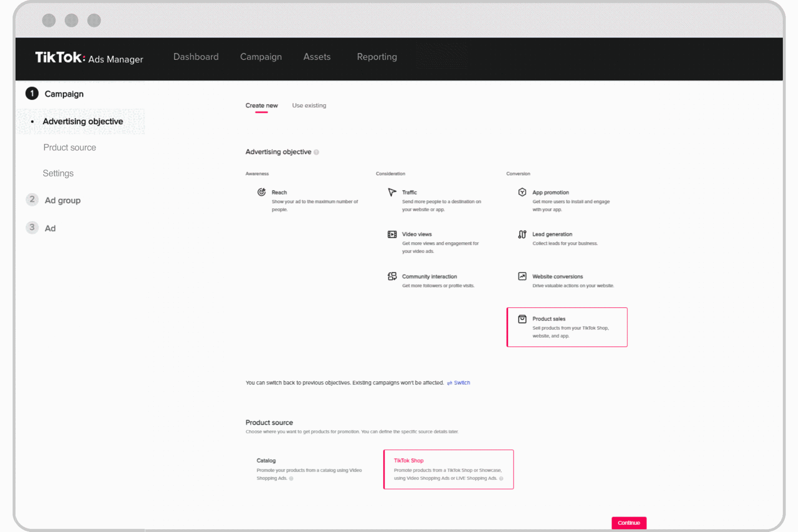This screenshot has width=798, height=532.
Task: Click the Conversion category label
Action: pos(518,174)
